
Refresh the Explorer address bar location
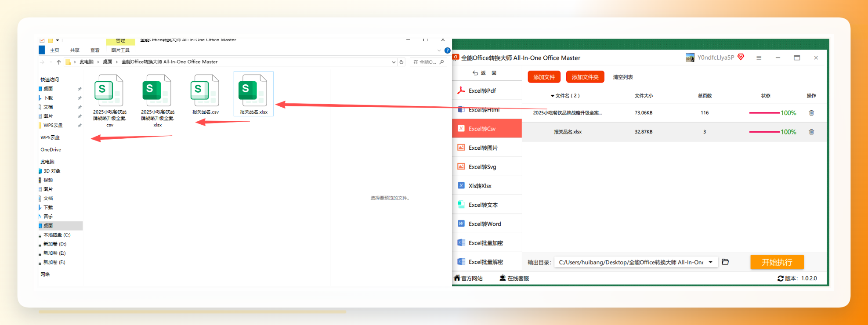[x=401, y=62]
